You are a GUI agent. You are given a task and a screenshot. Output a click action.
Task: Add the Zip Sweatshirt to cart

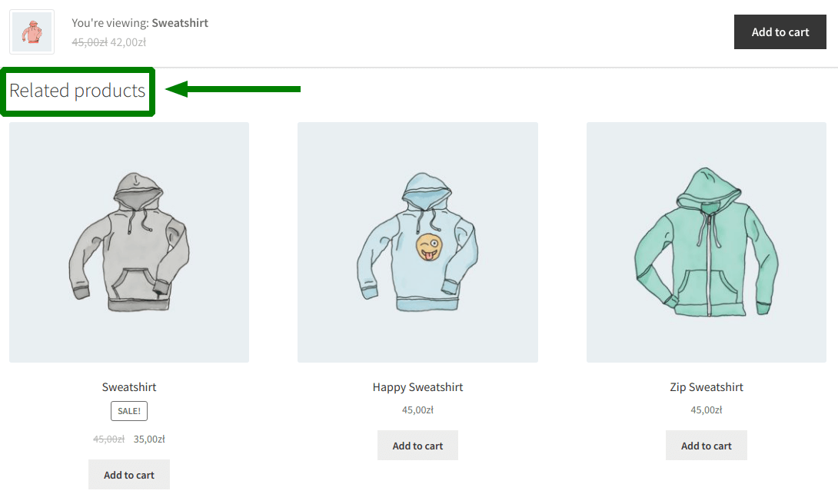click(x=706, y=446)
